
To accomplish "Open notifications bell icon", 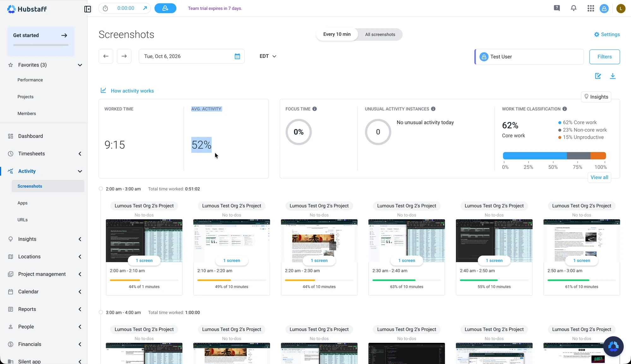I will coord(574,8).
